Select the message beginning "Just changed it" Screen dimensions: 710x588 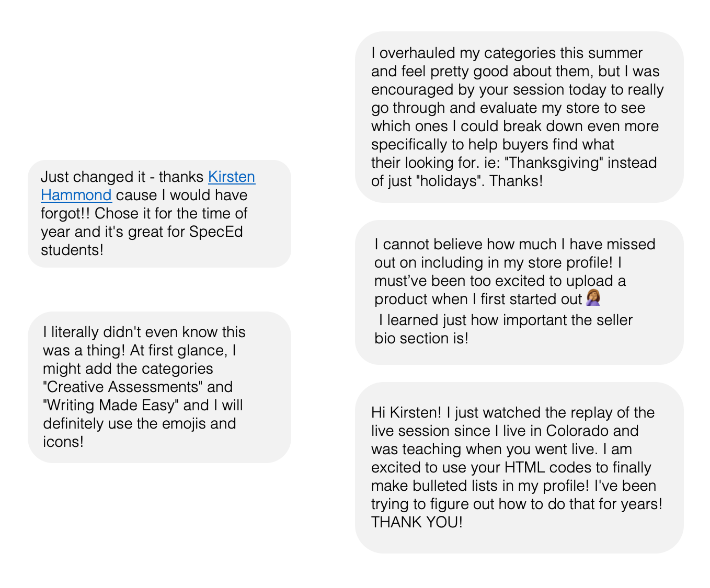[x=159, y=214]
